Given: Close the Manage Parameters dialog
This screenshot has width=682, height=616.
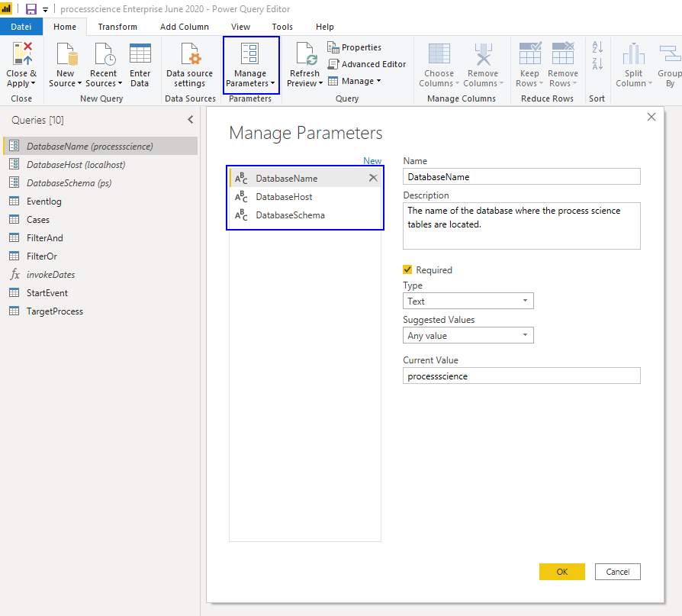Looking at the screenshot, I should (651, 117).
